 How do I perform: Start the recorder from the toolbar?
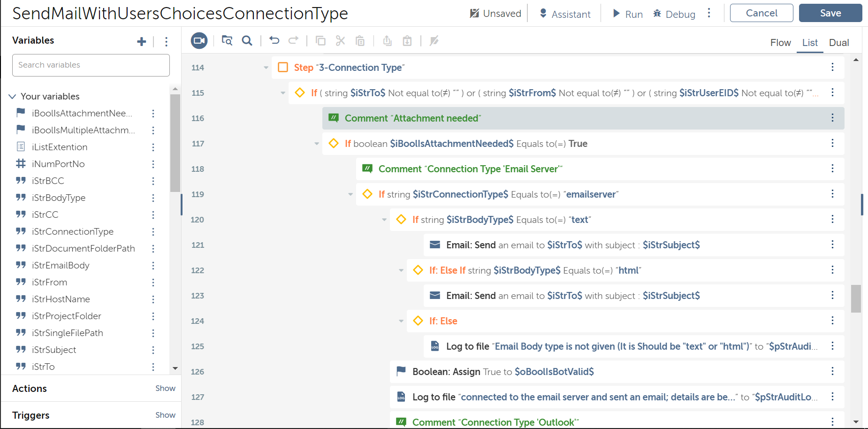(x=199, y=41)
